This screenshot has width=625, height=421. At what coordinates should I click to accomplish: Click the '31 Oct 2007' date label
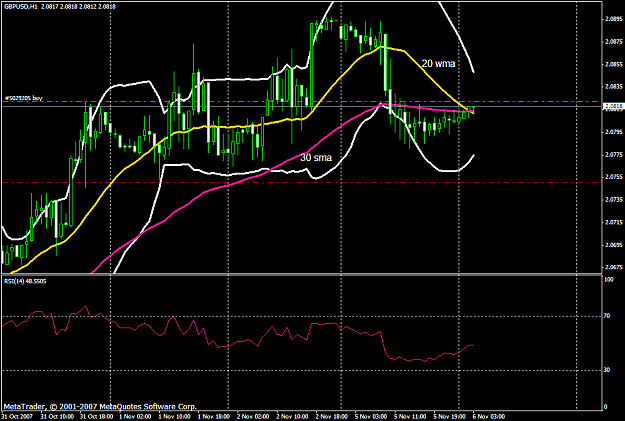pyautogui.click(x=17, y=417)
